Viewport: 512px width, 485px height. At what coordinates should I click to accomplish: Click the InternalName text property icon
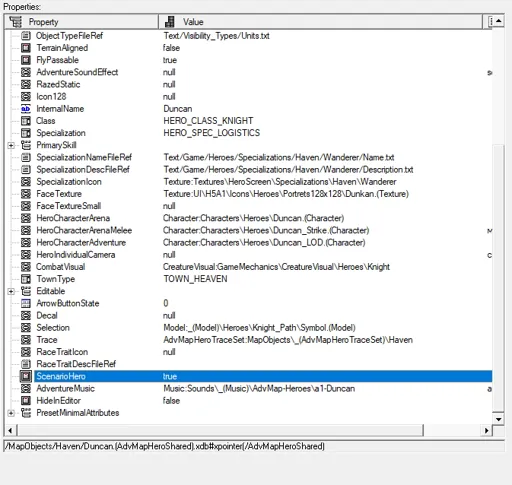(x=26, y=109)
